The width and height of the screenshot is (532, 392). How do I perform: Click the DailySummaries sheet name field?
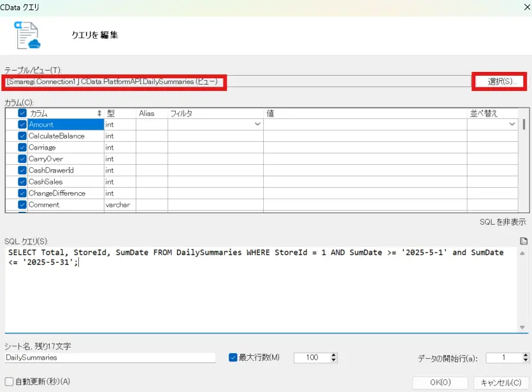tap(108, 358)
